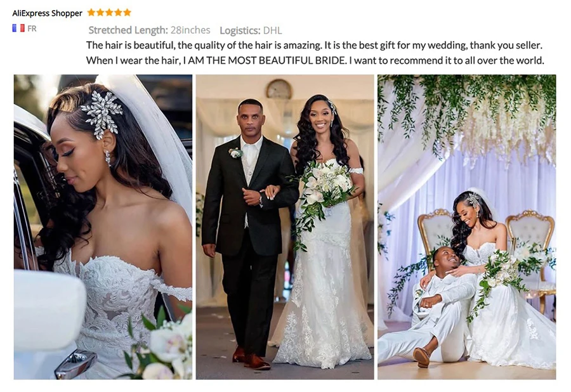Select the fourth rating star
Viewport: 571px width, 392px height.
pyautogui.click(x=118, y=13)
